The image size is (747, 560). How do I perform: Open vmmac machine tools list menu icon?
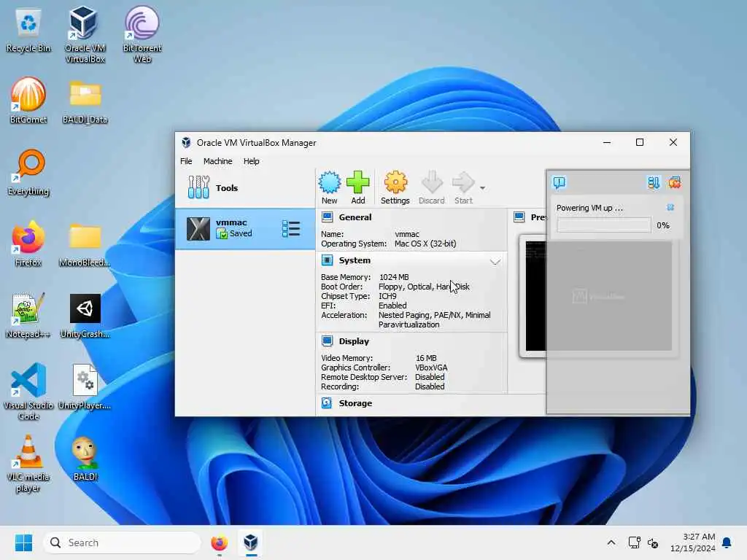[x=291, y=228]
